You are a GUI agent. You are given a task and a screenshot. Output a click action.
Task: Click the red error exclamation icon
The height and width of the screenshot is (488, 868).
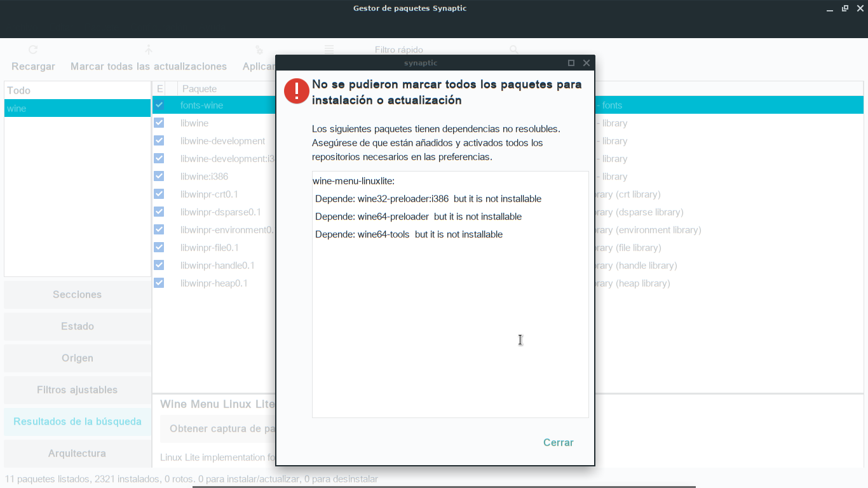click(x=296, y=91)
